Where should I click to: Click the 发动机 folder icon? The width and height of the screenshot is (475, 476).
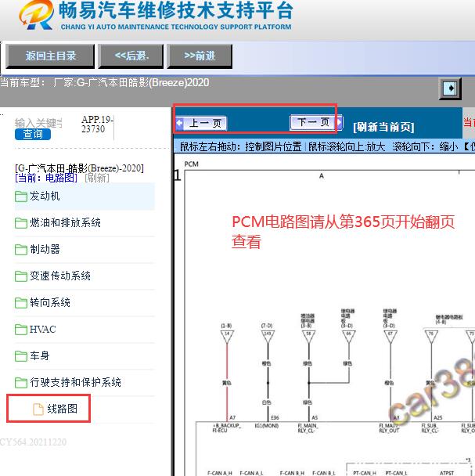point(21,196)
